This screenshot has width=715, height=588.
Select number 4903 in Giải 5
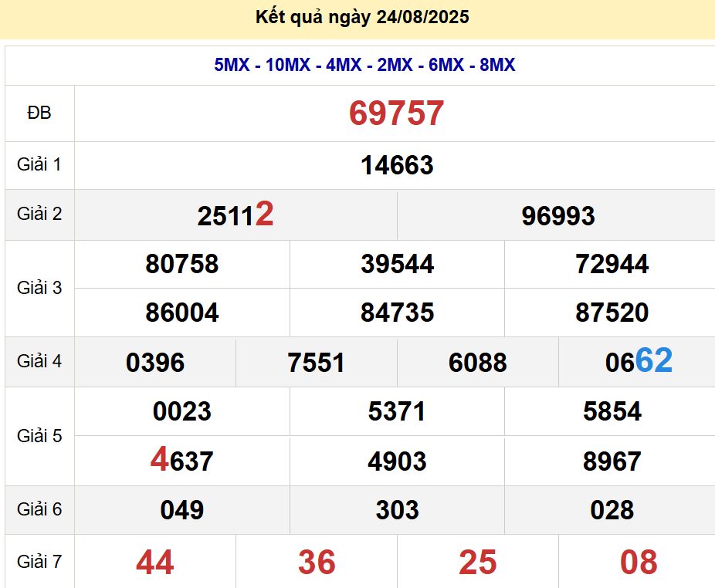396,461
